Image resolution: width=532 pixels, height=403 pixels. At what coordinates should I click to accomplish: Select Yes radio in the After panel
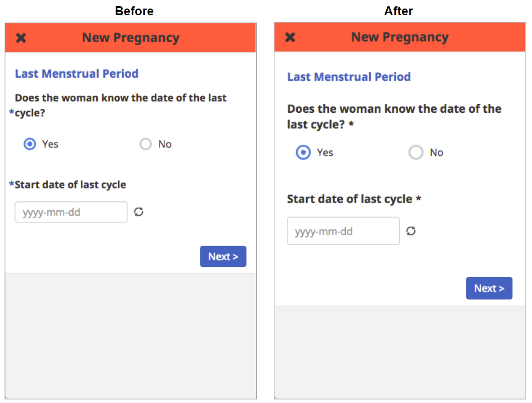click(x=303, y=152)
